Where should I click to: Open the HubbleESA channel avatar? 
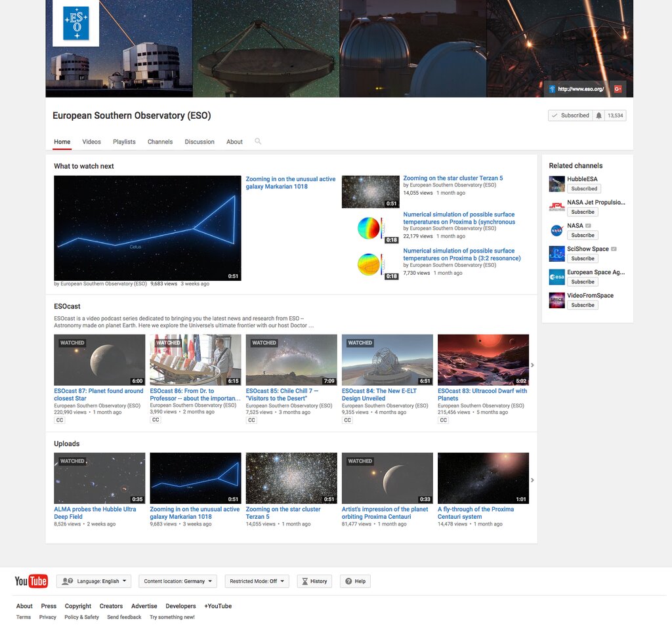[556, 184]
